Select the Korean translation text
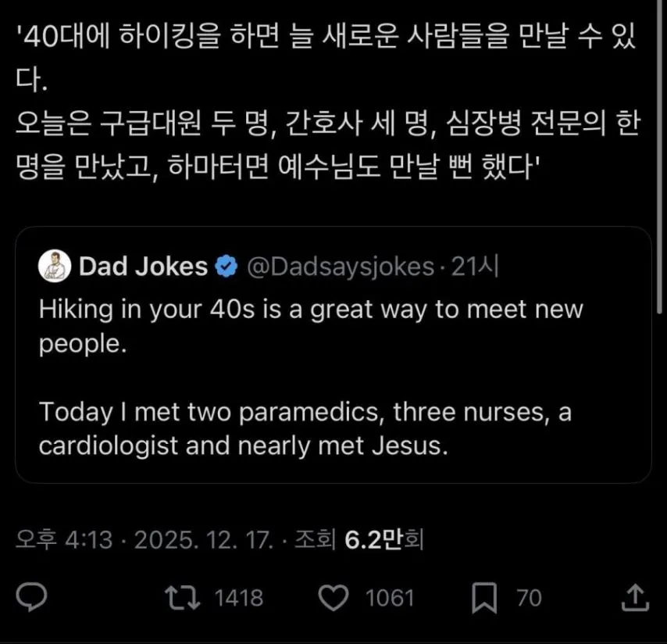Screen dimensions: 667x644 point(328,102)
